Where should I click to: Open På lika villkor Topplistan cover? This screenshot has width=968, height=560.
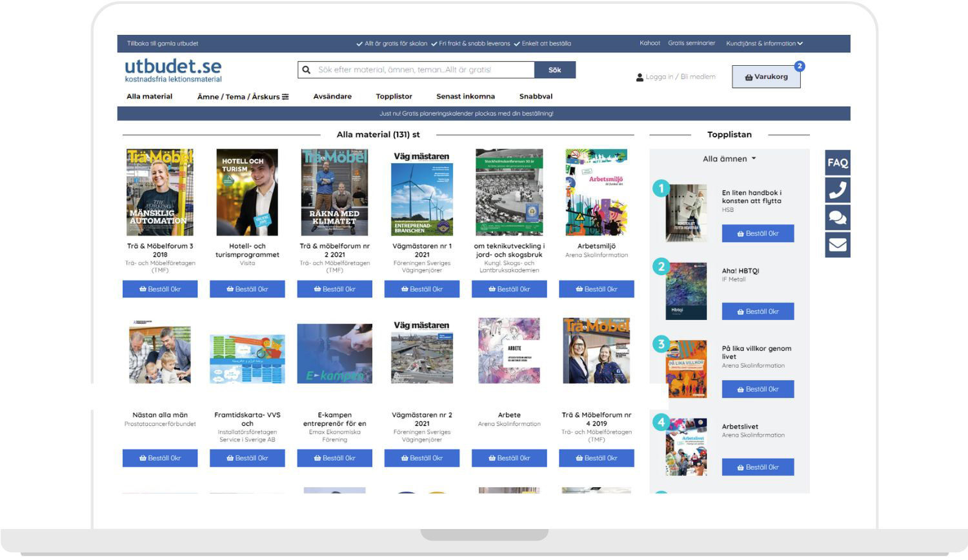(686, 369)
